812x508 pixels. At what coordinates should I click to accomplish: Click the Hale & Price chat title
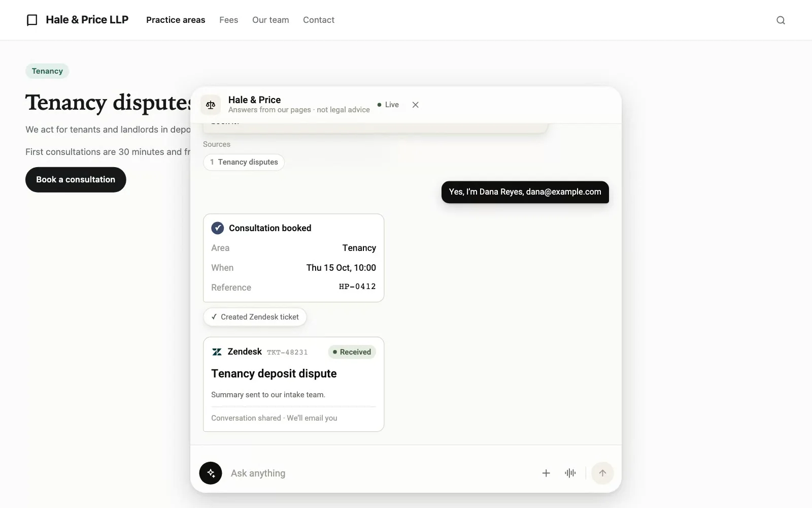pos(254,100)
